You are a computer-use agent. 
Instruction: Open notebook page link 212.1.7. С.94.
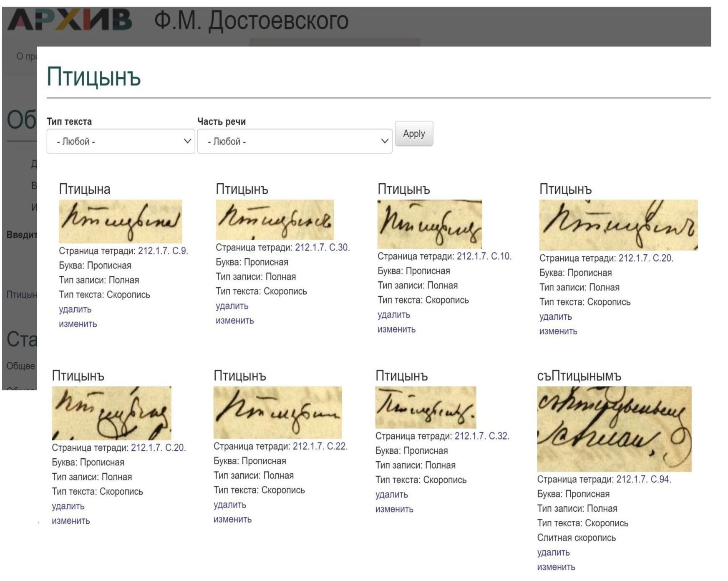[644, 479]
